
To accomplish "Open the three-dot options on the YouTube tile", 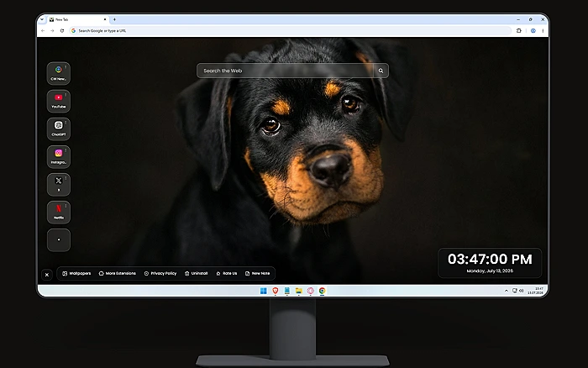I will click(x=66, y=95).
